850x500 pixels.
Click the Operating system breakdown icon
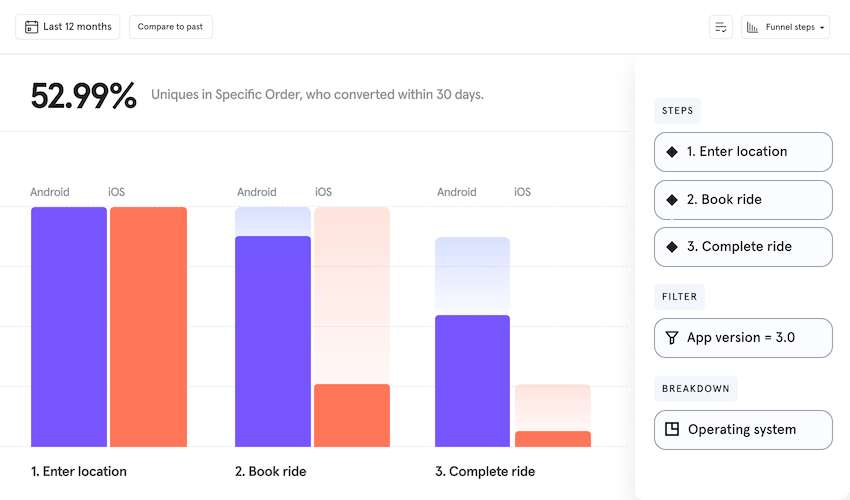pos(672,430)
